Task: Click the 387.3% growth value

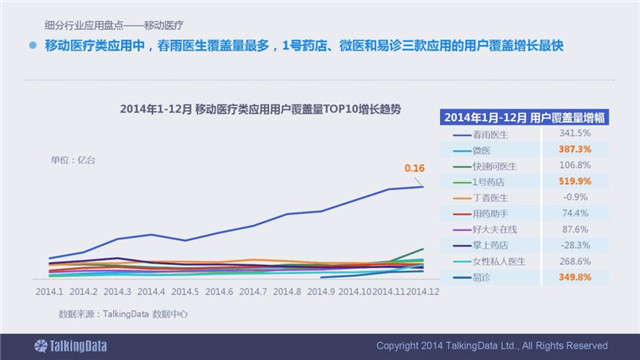Action: [x=575, y=149]
